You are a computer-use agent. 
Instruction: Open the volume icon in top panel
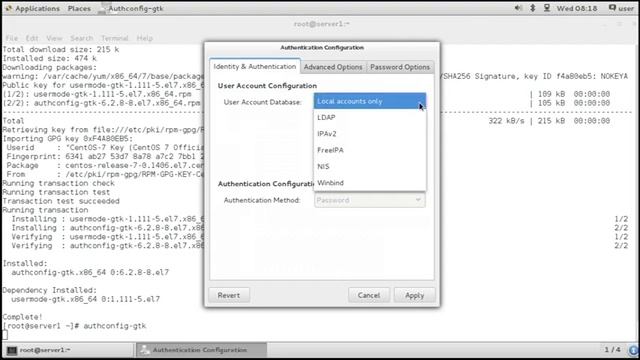pyautogui.click(x=518, y=8)
